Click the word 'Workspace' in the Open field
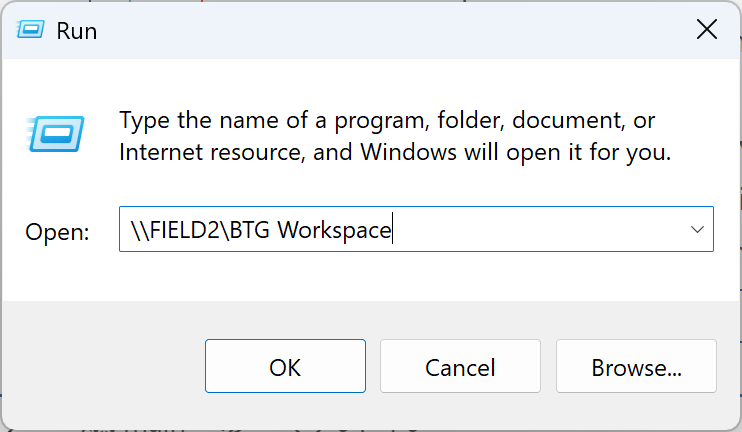 tap(334, 230)
